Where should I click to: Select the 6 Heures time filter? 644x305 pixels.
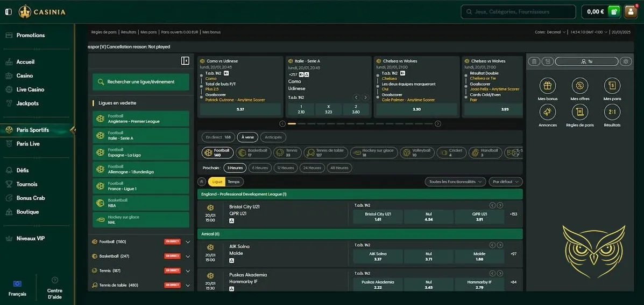[x=260, y=168]
